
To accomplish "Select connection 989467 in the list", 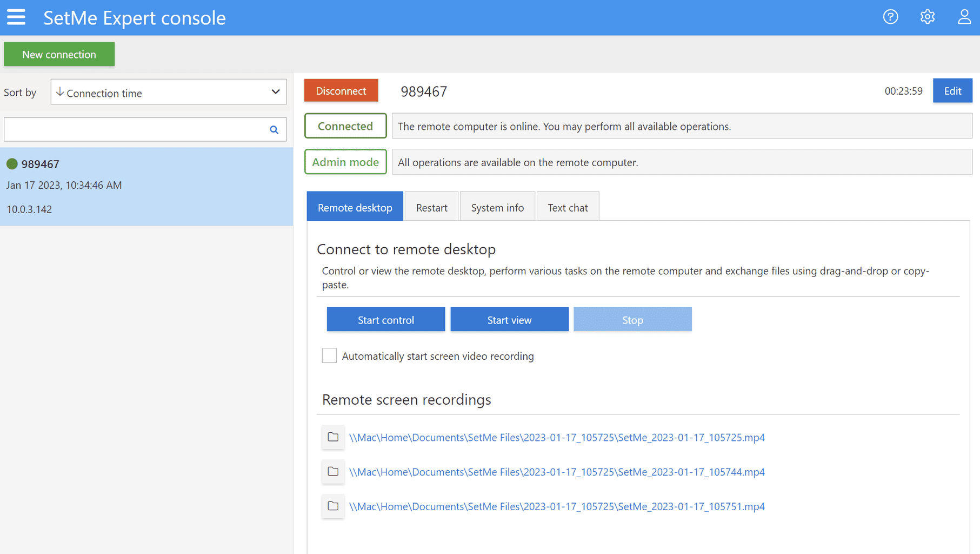I will (146, 186).
